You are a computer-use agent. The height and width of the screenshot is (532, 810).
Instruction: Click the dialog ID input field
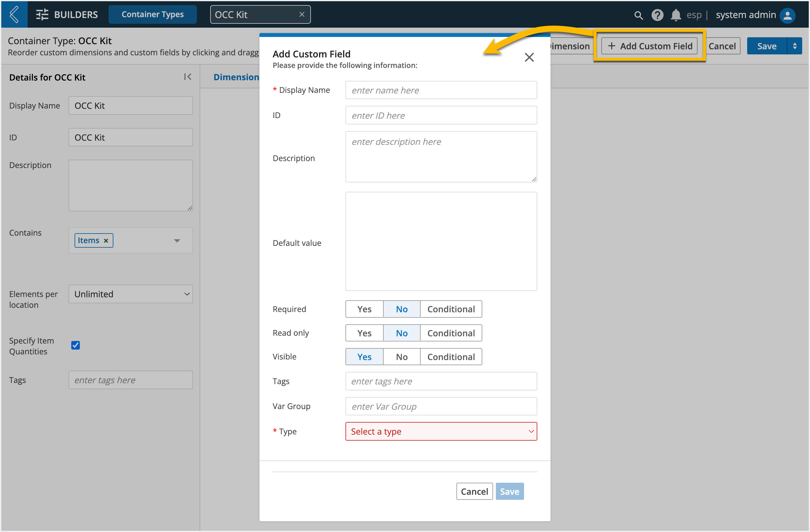(441, 115)
